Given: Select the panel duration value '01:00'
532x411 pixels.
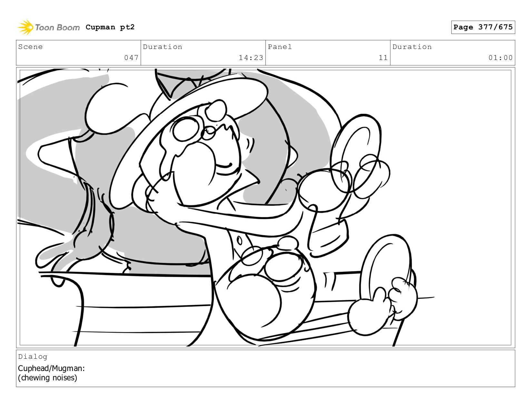Looking at the screenshot, I should coord(500,58).
